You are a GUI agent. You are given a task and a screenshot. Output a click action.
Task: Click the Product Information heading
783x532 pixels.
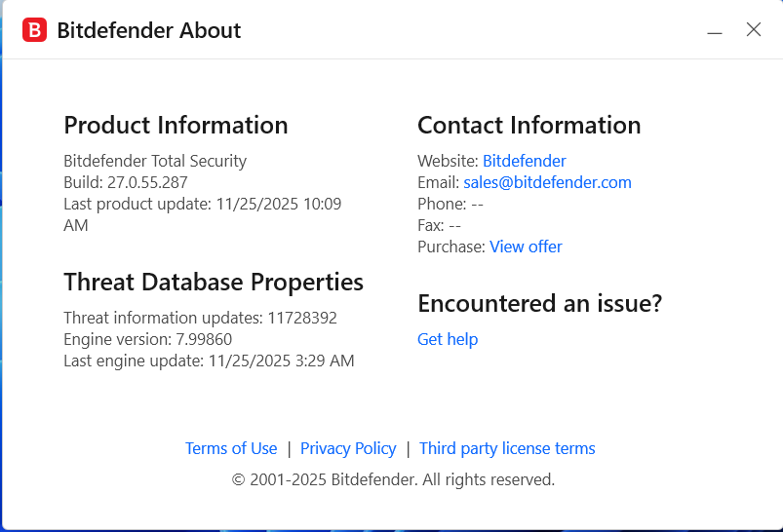pos(176,126)
